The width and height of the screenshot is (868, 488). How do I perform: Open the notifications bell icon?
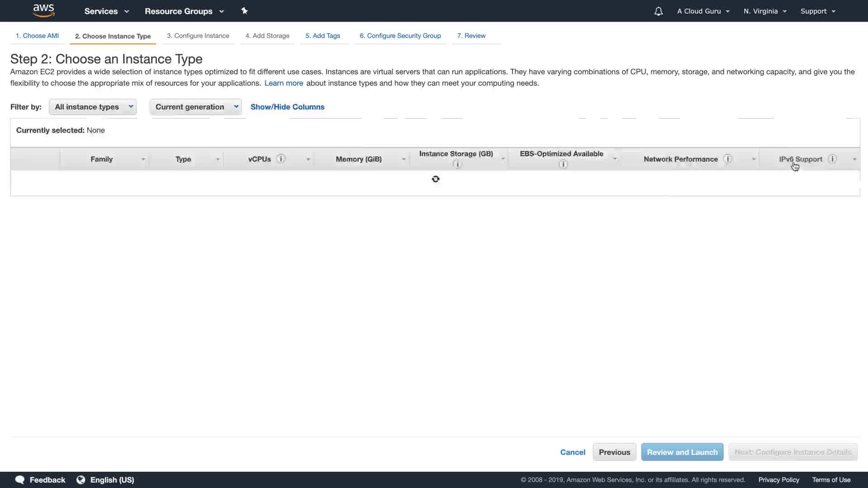click(658, 11)
